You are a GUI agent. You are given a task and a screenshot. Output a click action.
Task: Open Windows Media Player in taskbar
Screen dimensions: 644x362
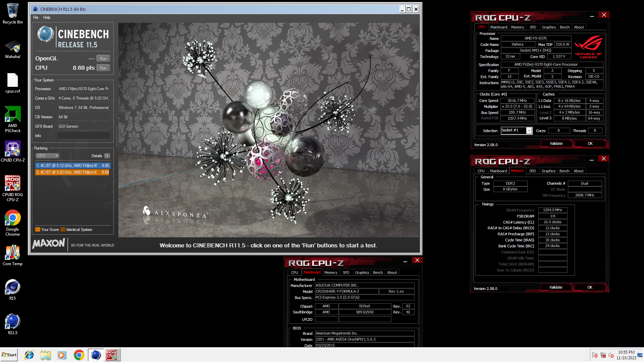[x=62, y=355]
